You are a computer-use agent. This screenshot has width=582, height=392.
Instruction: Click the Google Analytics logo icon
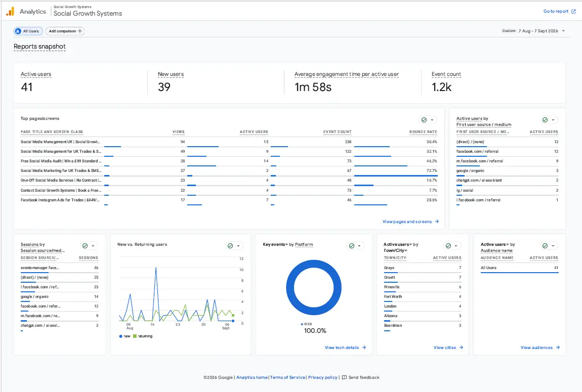[10, 12]
